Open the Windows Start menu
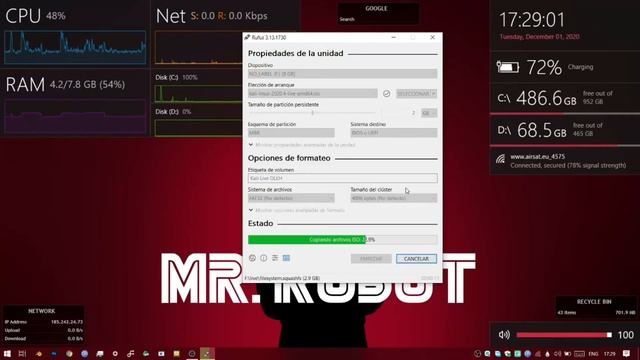This screenshot has width=640, height=360. 7,353
